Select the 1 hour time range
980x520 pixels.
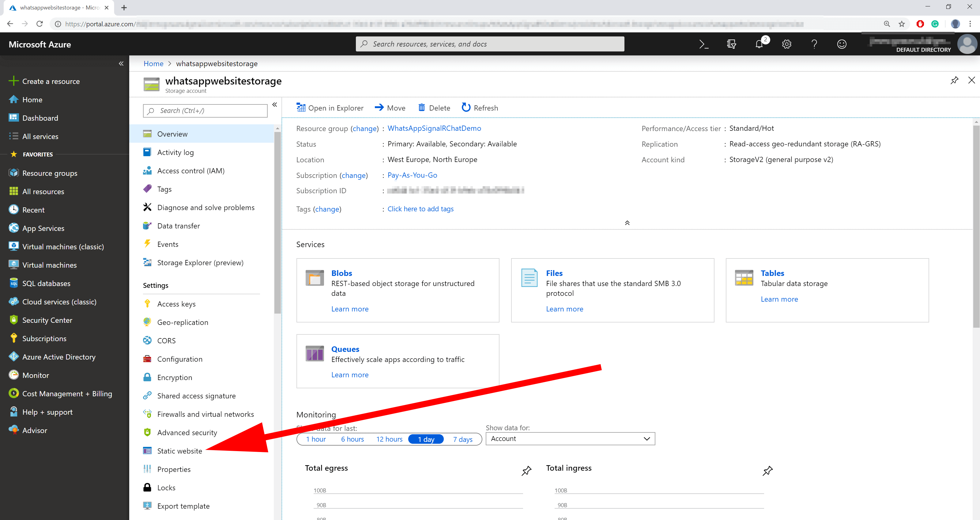point(316,439)
